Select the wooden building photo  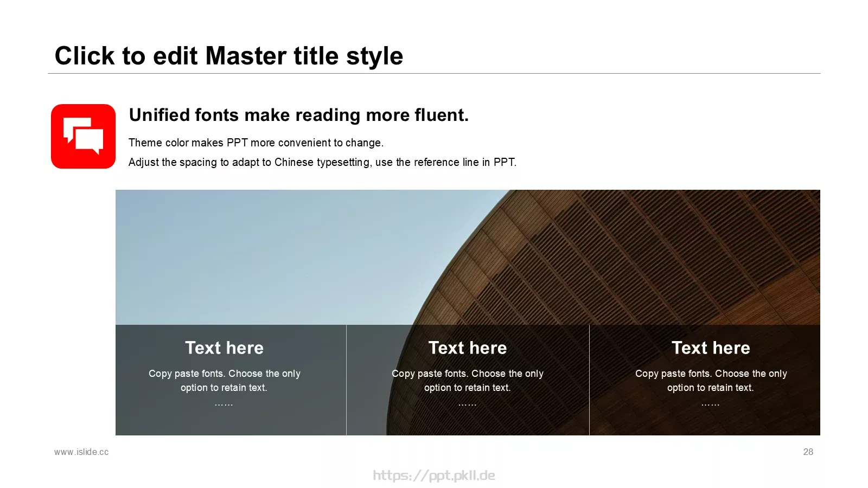pos(468,312)
